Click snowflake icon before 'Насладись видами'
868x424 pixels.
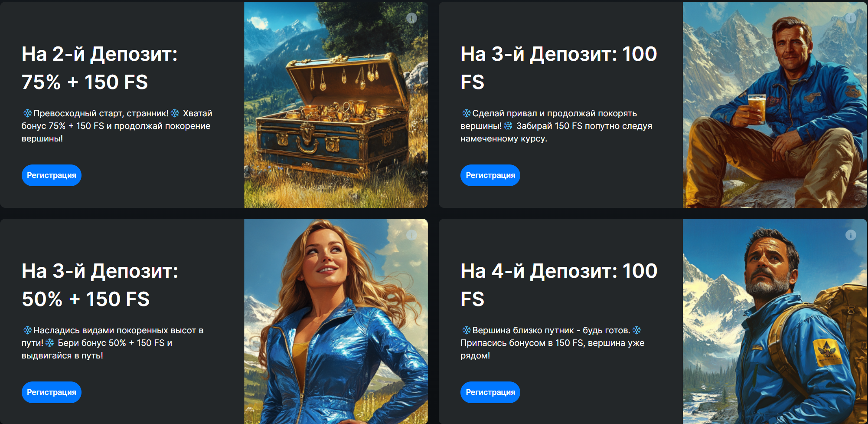click(27, 330)
